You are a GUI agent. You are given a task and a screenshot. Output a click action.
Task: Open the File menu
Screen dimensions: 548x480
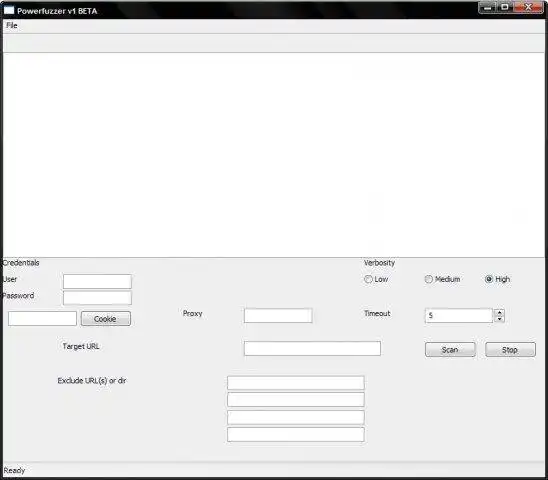tap(12, 25)
